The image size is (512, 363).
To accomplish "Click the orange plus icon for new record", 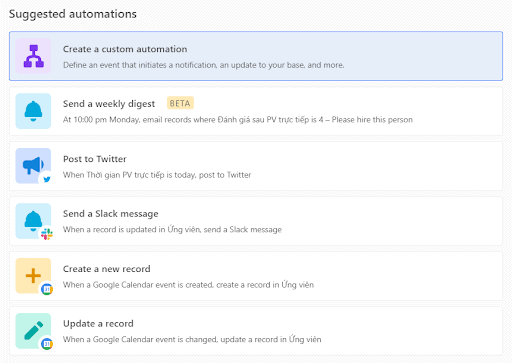I will click(33, 276).
